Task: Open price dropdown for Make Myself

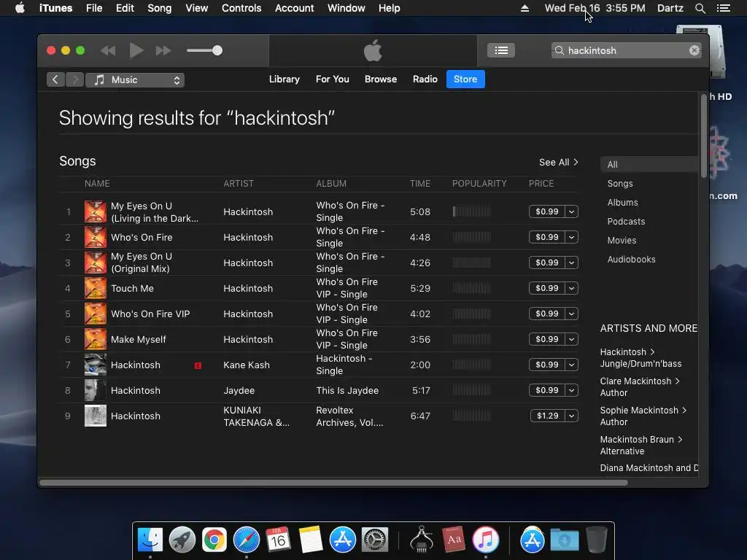Action: click(571, 339)
